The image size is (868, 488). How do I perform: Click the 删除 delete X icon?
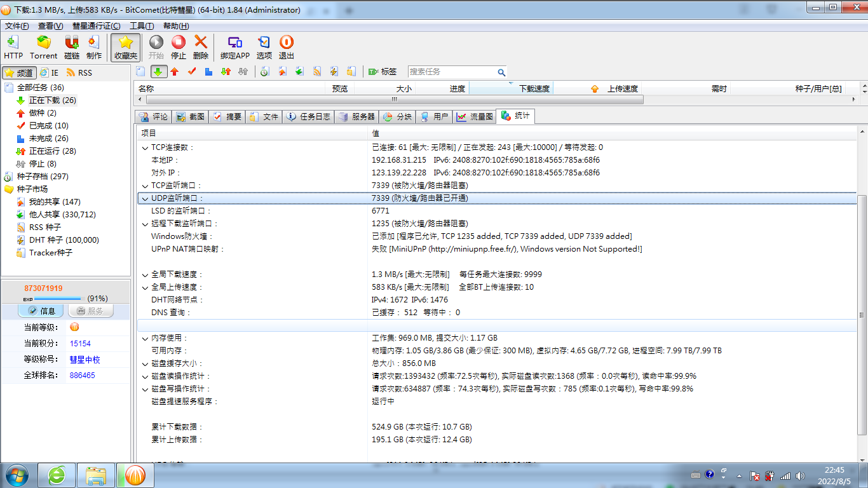click(201, 43)
